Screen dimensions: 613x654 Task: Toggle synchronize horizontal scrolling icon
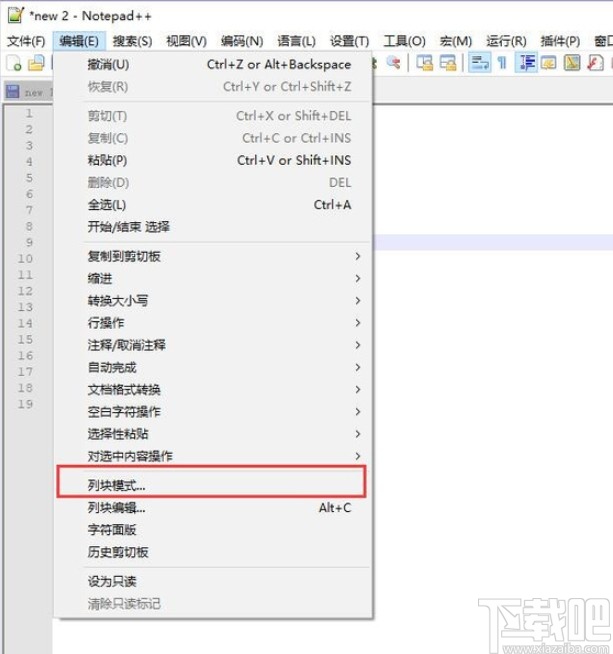coord(448,63)
